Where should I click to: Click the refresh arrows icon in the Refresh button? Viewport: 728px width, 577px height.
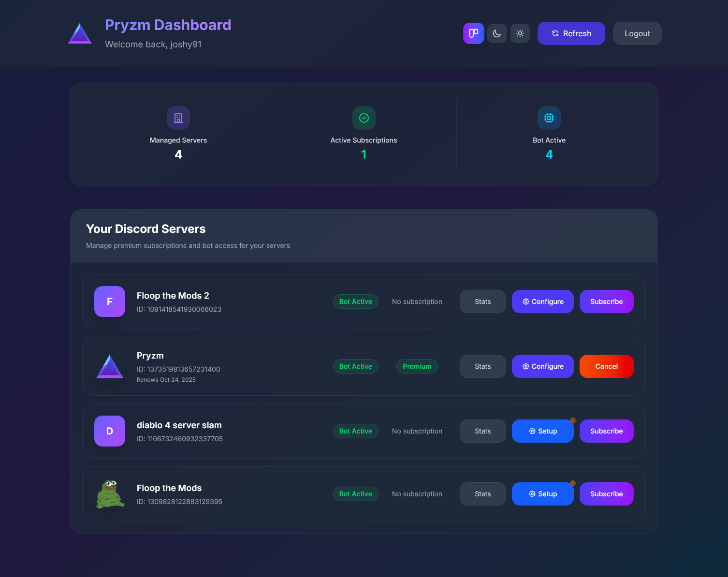tap(554, 33)
